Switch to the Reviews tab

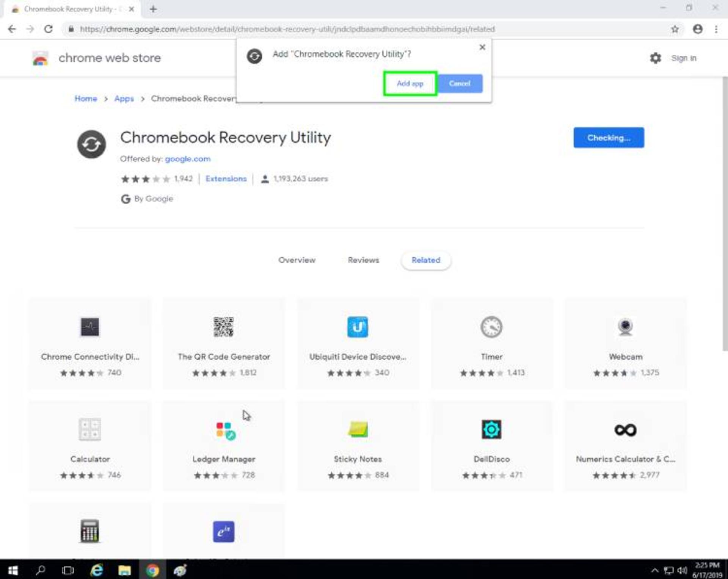coord(363,260)
